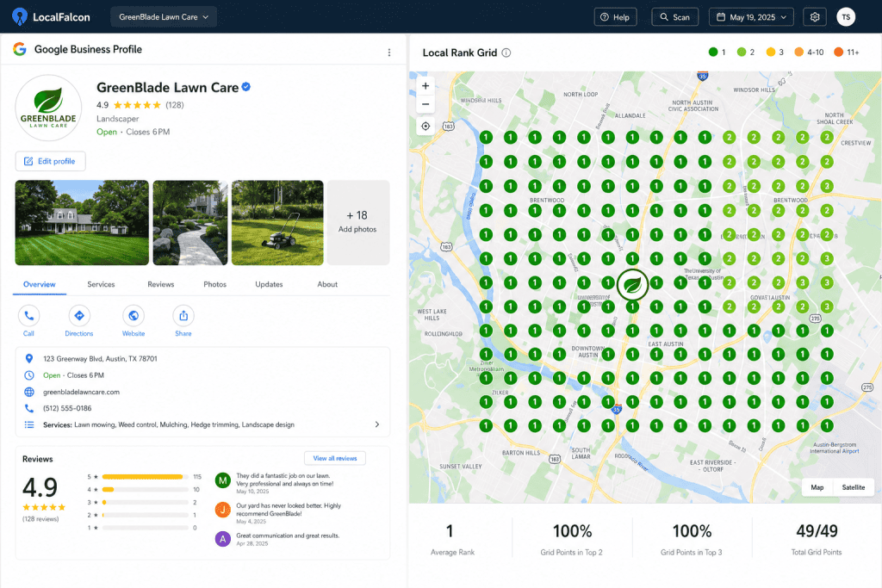Zoom in on the map
This screenshot has height=588, width=882.
pos(425,86)
